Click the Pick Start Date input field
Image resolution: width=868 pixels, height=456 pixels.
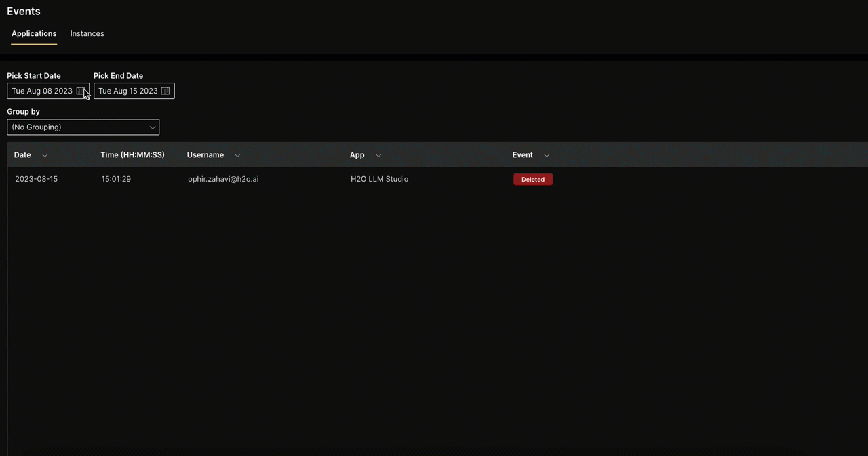(42, 91)
